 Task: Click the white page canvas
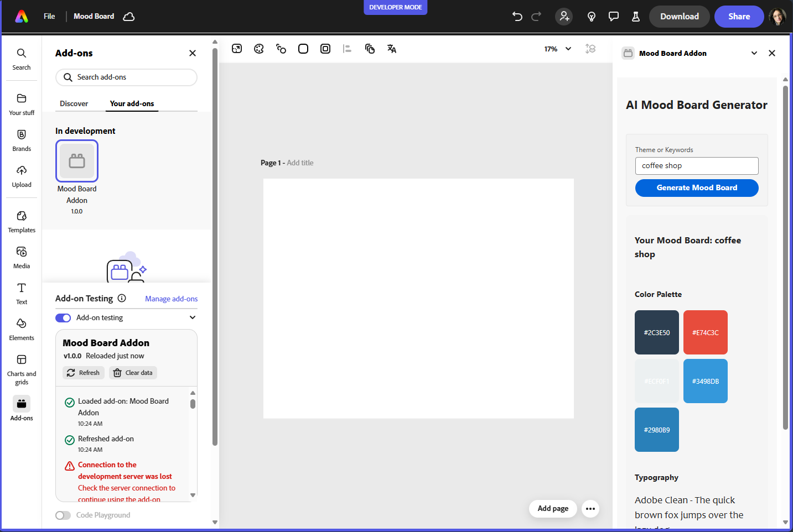(418, 299)
